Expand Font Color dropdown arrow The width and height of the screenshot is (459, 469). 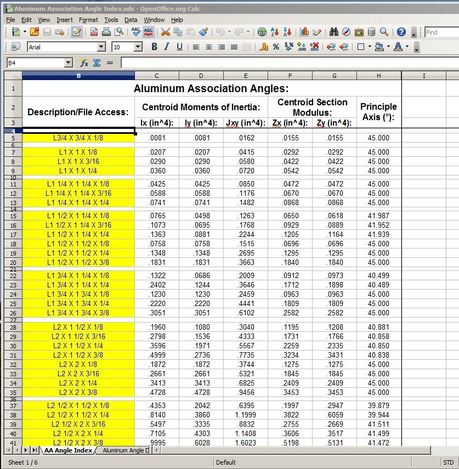407,47
